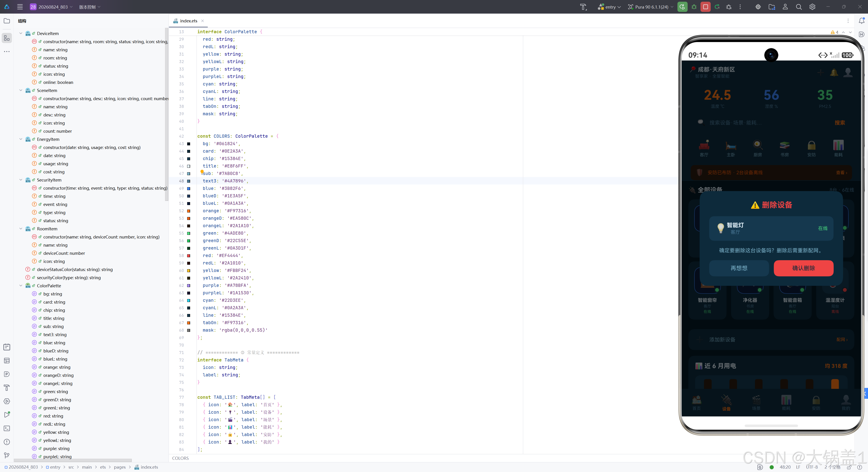Open the Terminal tool window
868x472 pixels.
(x=7, y=428)
